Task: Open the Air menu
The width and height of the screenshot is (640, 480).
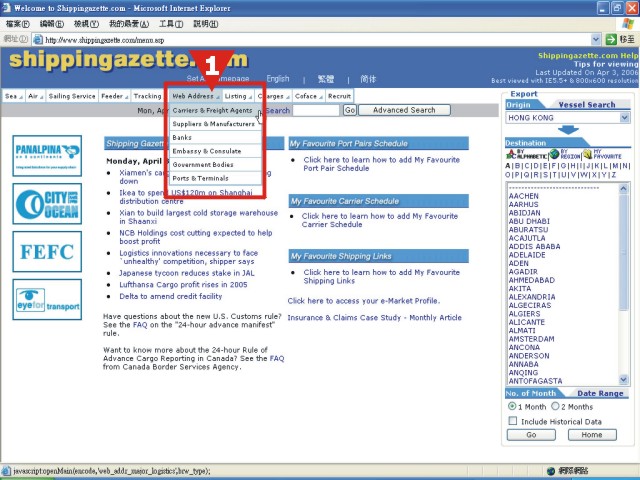Action: [36, 96]
